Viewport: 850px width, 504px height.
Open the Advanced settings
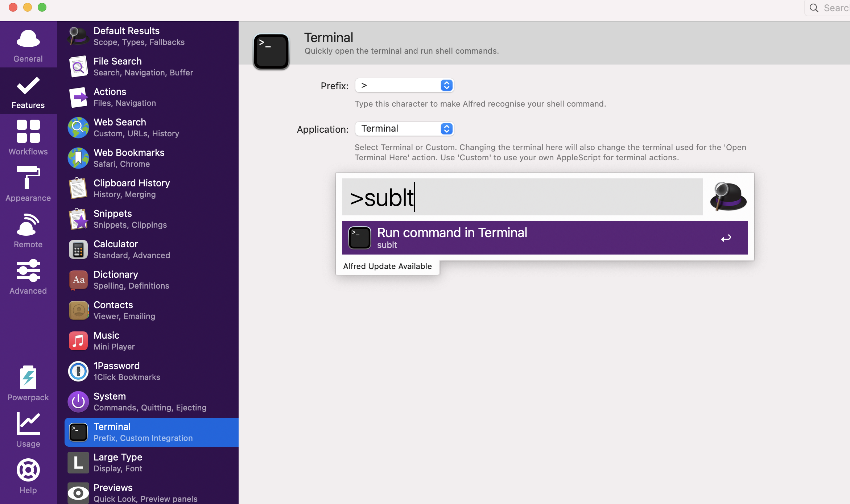[28, 277]
